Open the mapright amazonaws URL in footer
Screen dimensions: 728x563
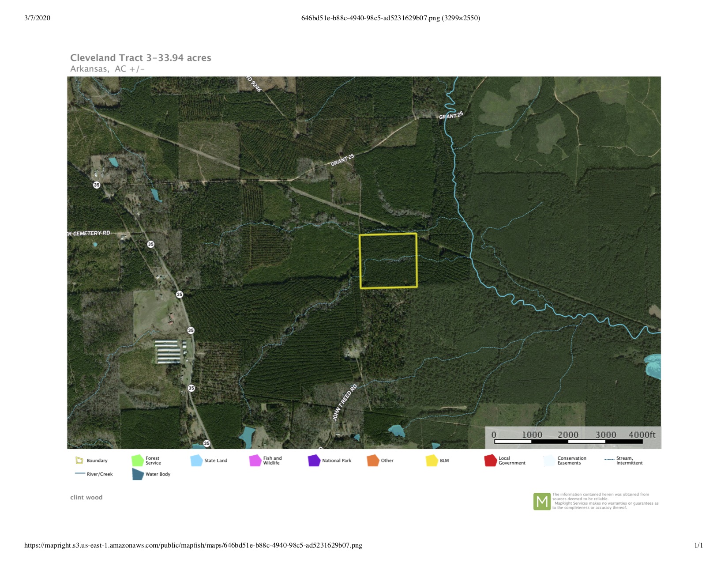point(193,545)
